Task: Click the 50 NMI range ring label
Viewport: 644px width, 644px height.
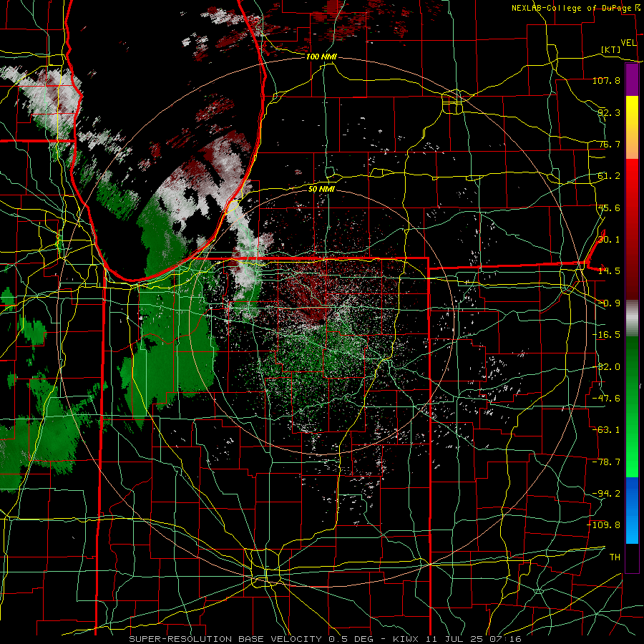Action: [x=321, y=189]
